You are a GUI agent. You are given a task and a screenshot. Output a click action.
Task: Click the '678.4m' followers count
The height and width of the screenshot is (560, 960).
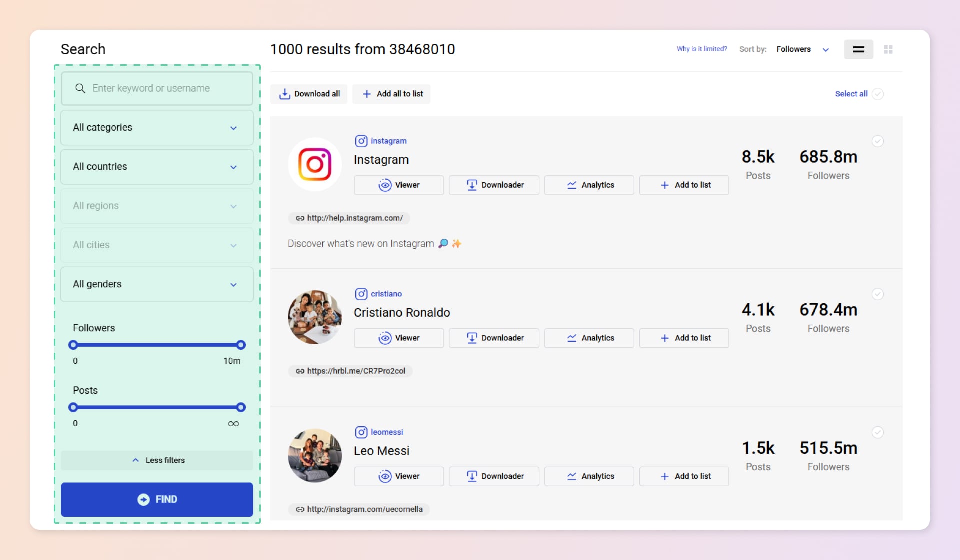828,310
